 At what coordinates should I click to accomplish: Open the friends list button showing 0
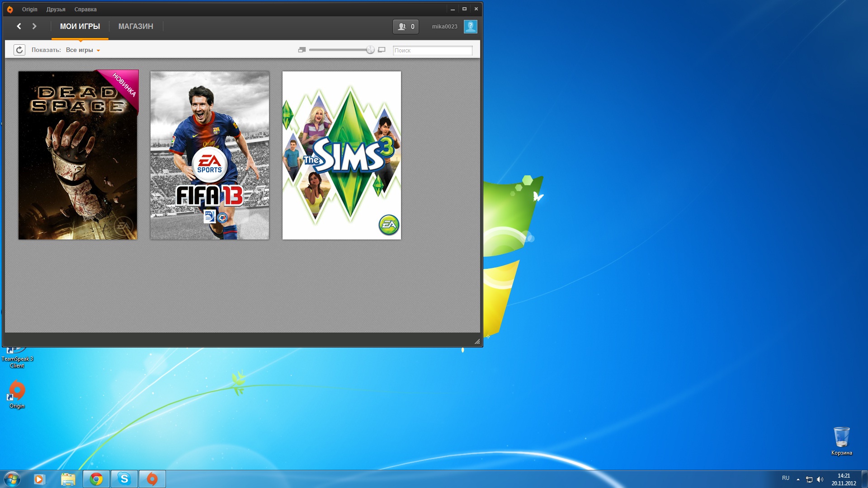click(406, 27)
